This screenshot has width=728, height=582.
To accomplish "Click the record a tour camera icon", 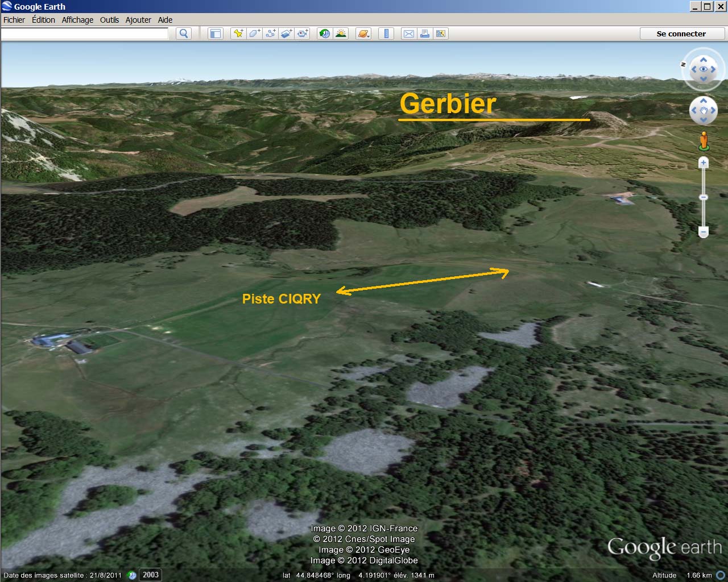I will click(x=303, y=34).
